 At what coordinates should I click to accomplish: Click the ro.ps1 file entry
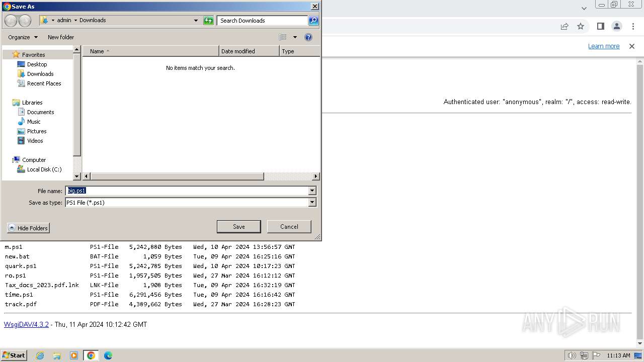[15, 276]
